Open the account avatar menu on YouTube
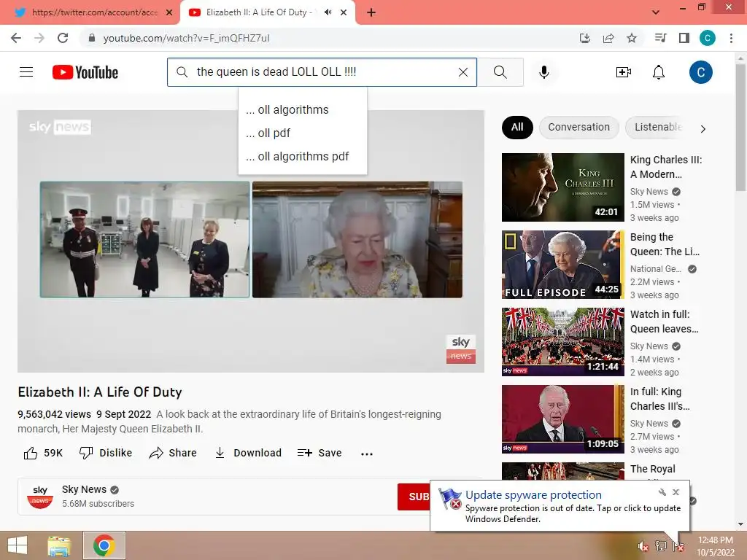Viewport: 747px width, 560px height. coord(701,72)
